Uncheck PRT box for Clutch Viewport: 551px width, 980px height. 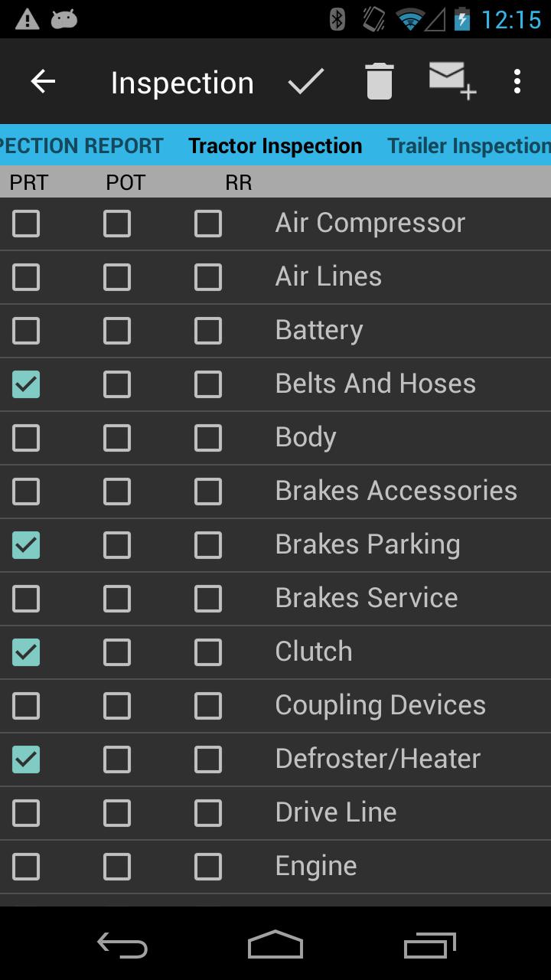coord(26,652)
